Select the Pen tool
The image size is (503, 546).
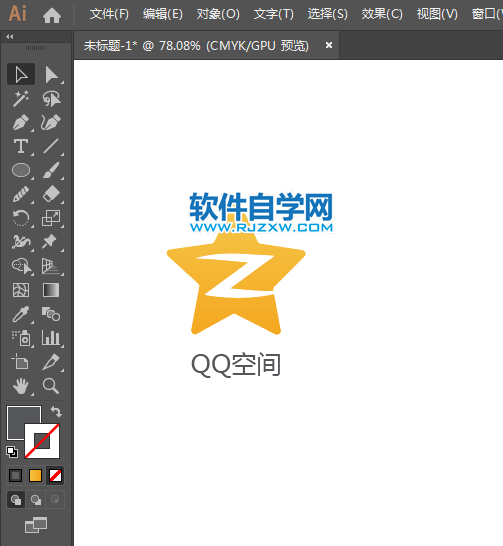click(x=21, y=122)
